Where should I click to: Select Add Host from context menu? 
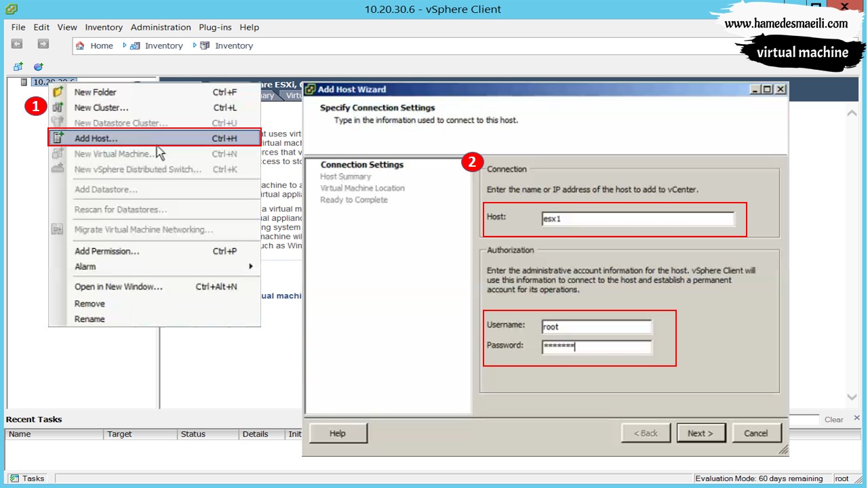point(155,138)
